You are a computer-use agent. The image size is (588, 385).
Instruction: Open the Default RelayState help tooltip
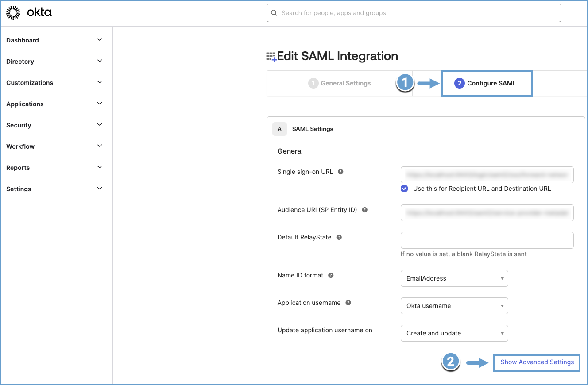click(x=339, y=237)
